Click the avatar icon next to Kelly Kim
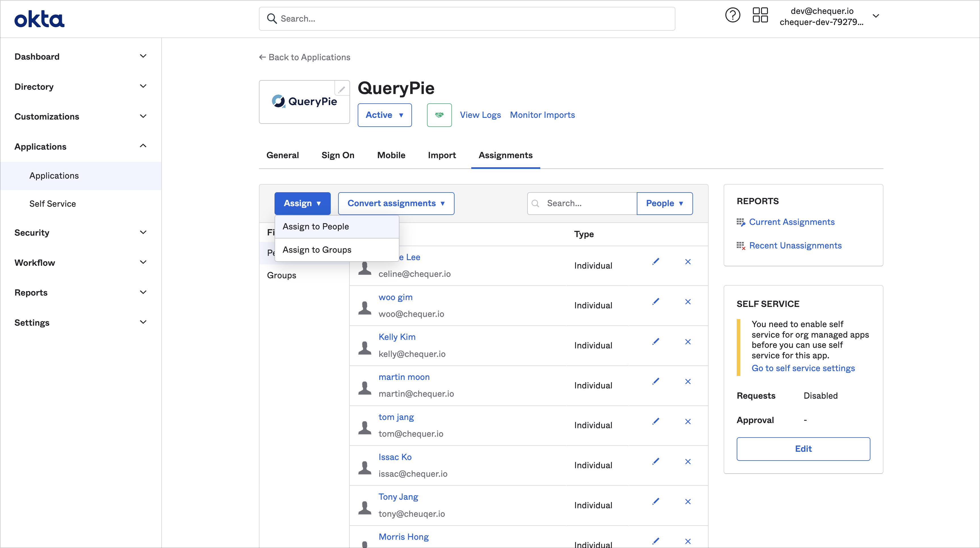Screen dimensions: 980x548 (x=365, y=348)
